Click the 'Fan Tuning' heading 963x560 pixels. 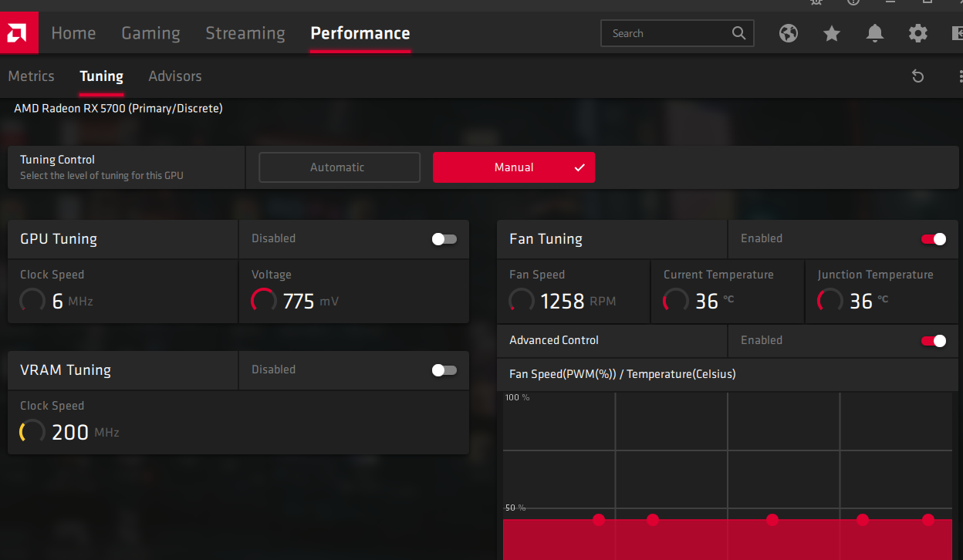546,239
